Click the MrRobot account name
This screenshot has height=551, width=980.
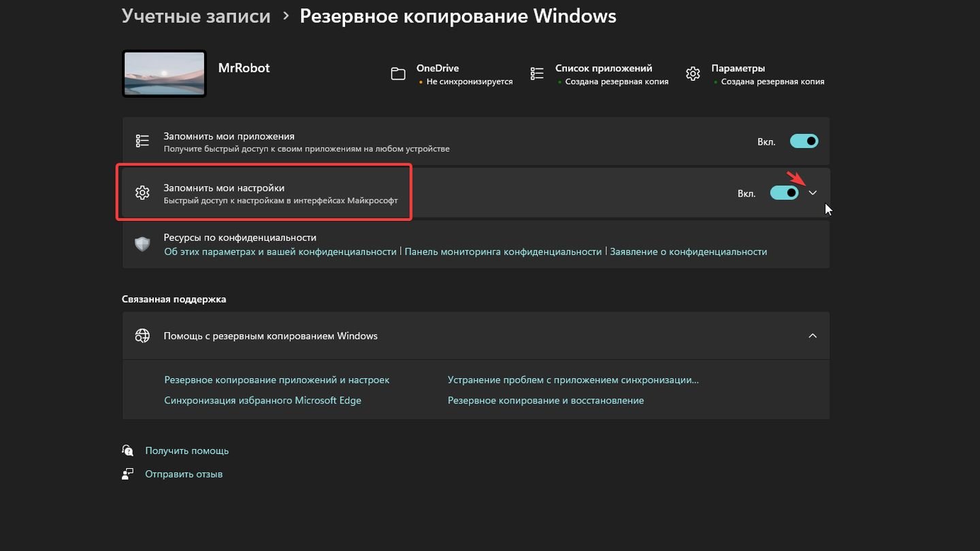pyautogui.click(x=244, y=68)
